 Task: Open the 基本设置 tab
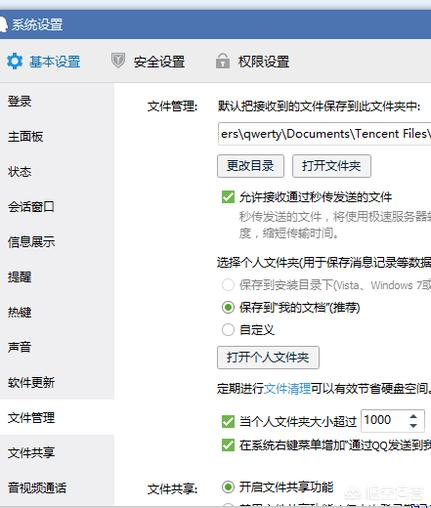(55, 62)
